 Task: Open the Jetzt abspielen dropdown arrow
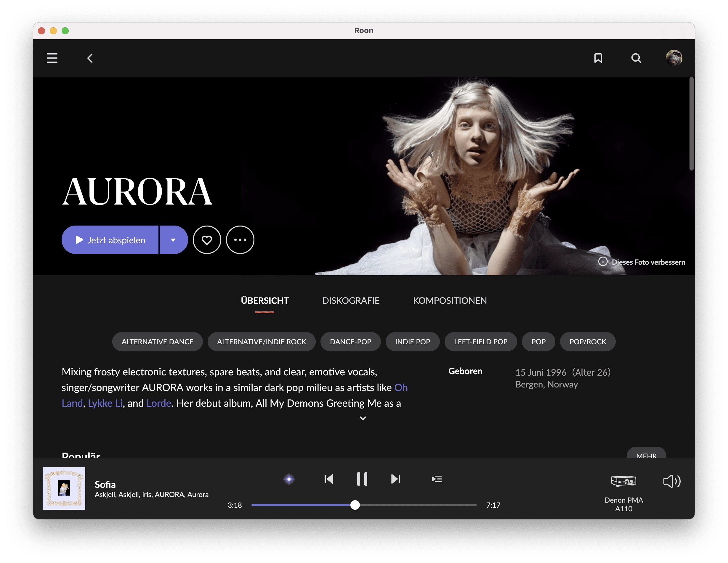173,240
